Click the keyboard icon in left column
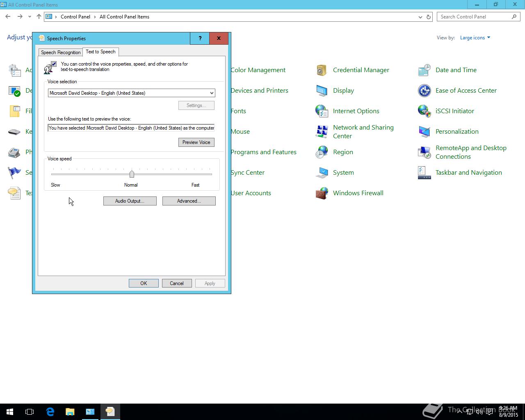The image size is (525, 420). pyautogui.click(x=14, y=132)
